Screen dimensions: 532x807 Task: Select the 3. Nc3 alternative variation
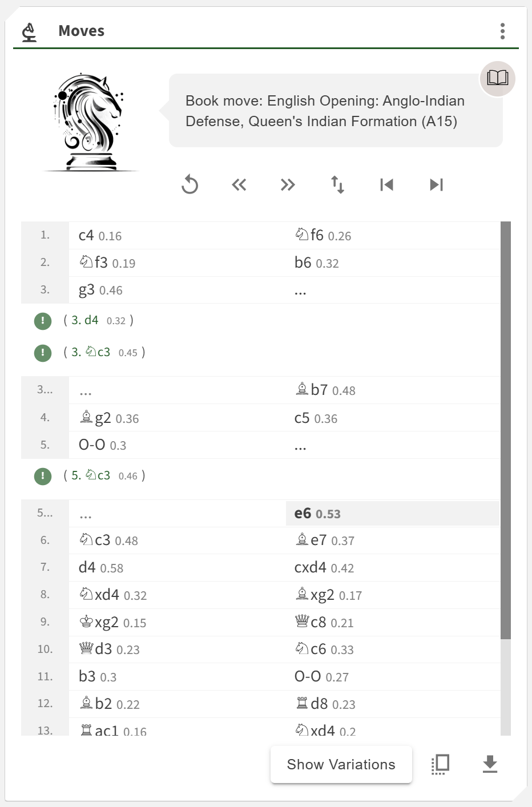click(x=91, y=352)
